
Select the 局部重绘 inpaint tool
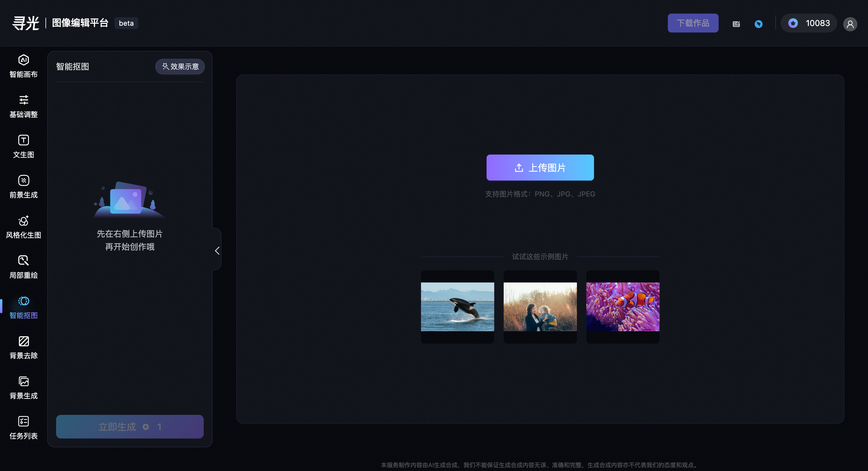pos(24,267)
